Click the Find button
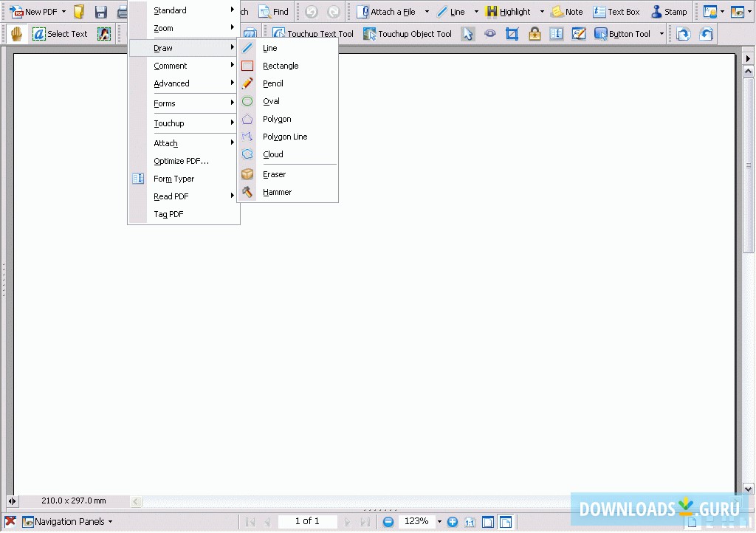Image resolution: width=756 pixels, height=533 pixels. click(x=273, y=12)
